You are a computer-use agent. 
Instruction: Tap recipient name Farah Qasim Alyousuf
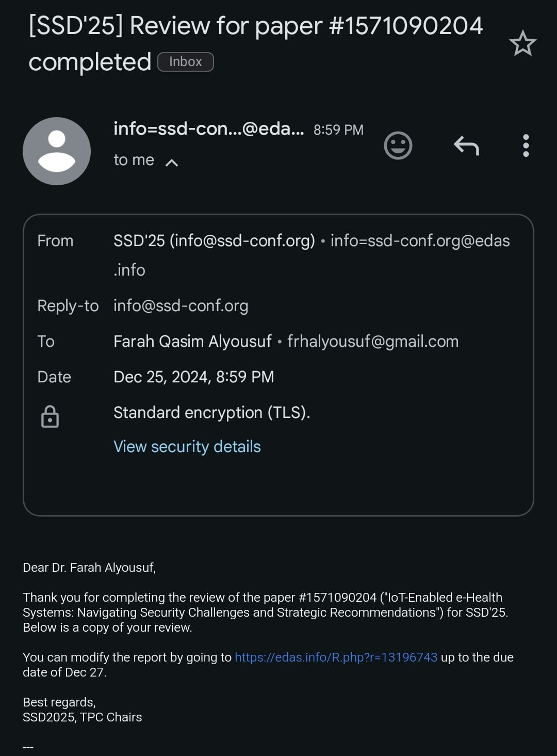[192, 341]
